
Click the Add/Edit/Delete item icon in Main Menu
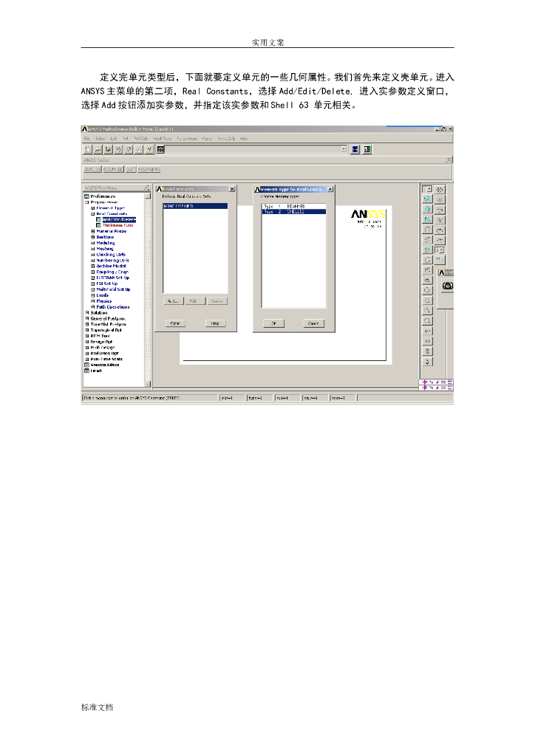(98, 220)
